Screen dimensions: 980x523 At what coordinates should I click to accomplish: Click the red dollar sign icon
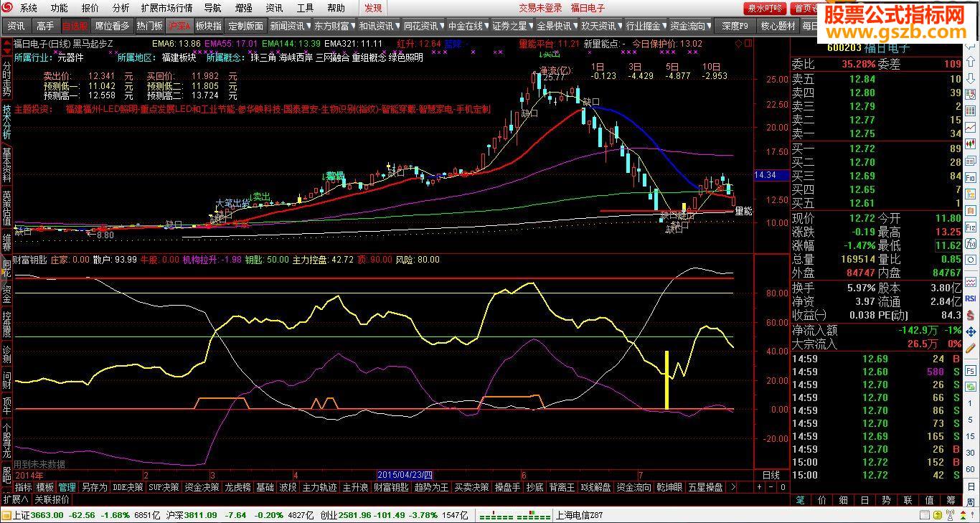[970, 316]
